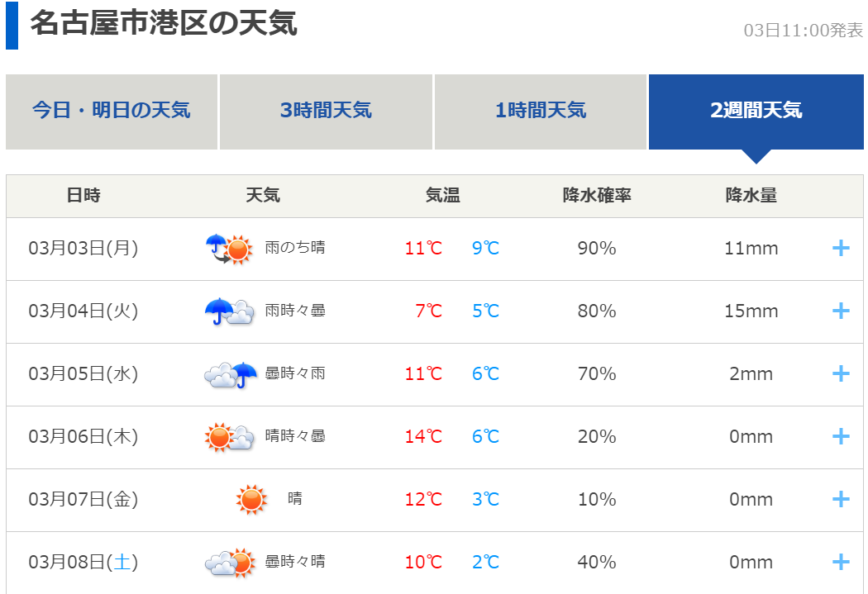
Task: Expand the 03月03日(月) row with plus
Action: tap(841, 248)
